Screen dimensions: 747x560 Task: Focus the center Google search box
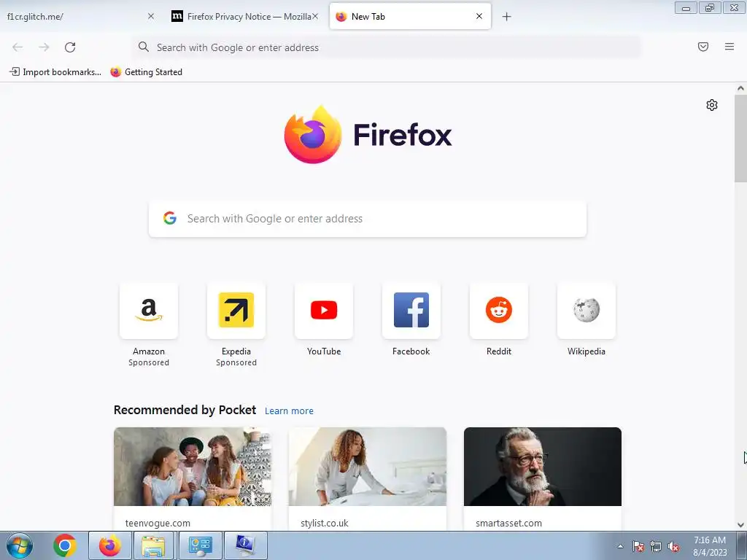pyautogui.click(x=368, y=219)
